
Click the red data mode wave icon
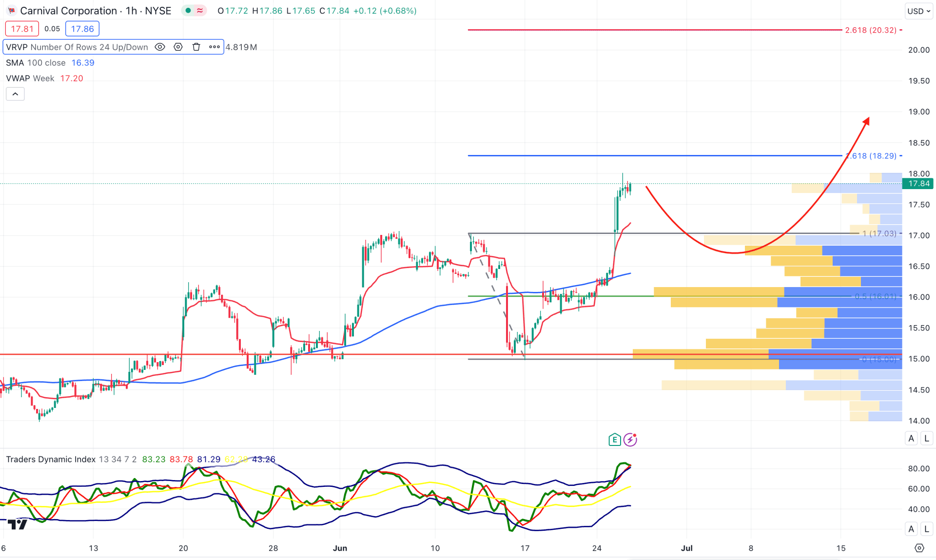click(x=200, y=11)
